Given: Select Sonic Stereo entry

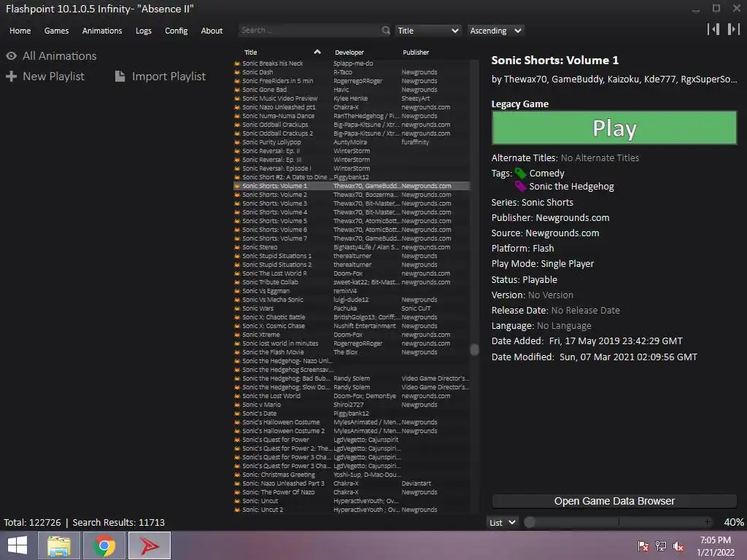Looking at the screenshot, I should pos(352,247).
